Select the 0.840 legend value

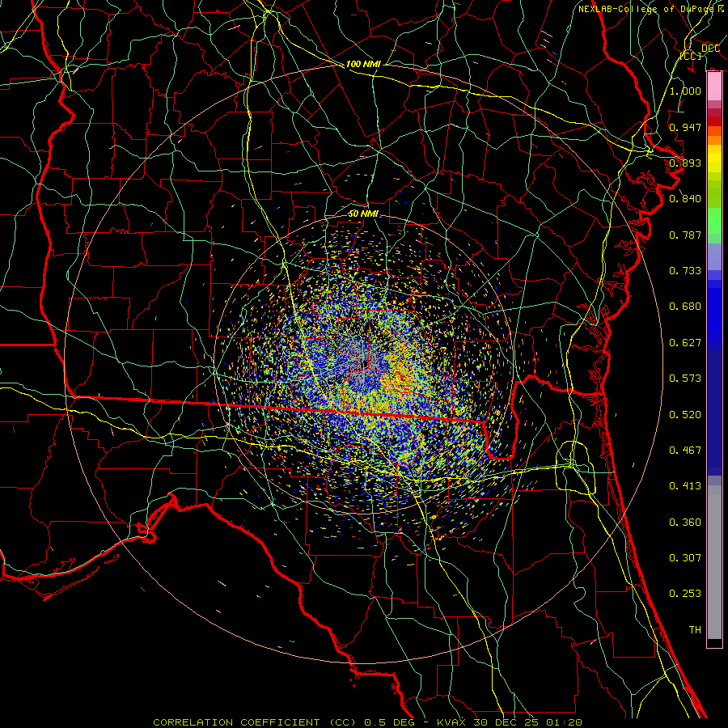[685, 199]
